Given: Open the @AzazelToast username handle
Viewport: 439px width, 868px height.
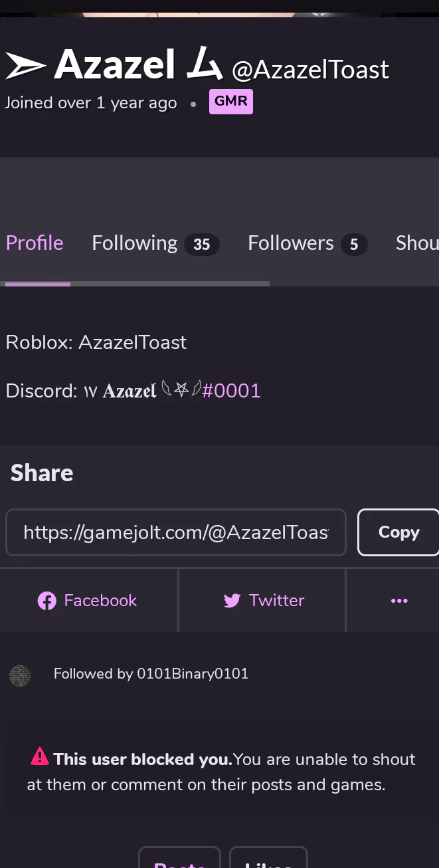Looking at the screenshot, I should click(x=310, y=69).
